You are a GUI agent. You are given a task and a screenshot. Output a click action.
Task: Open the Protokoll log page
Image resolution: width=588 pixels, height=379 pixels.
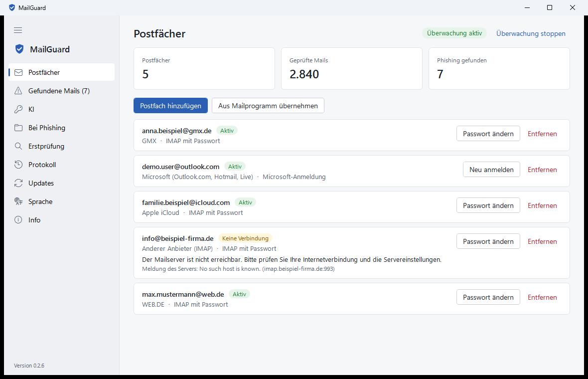[x=61, y=165]
